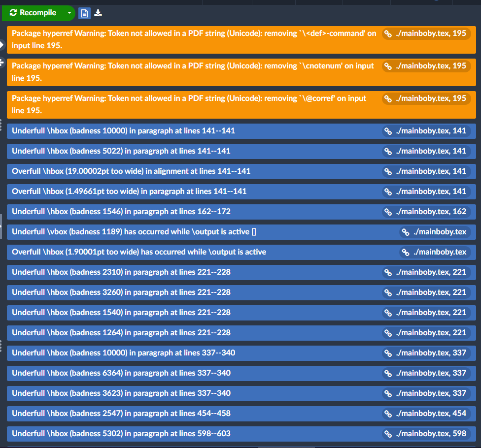Open the mainboby.tex, 454 location link
The width and height of the screenshot is (481, 448).
coord(427,414)
